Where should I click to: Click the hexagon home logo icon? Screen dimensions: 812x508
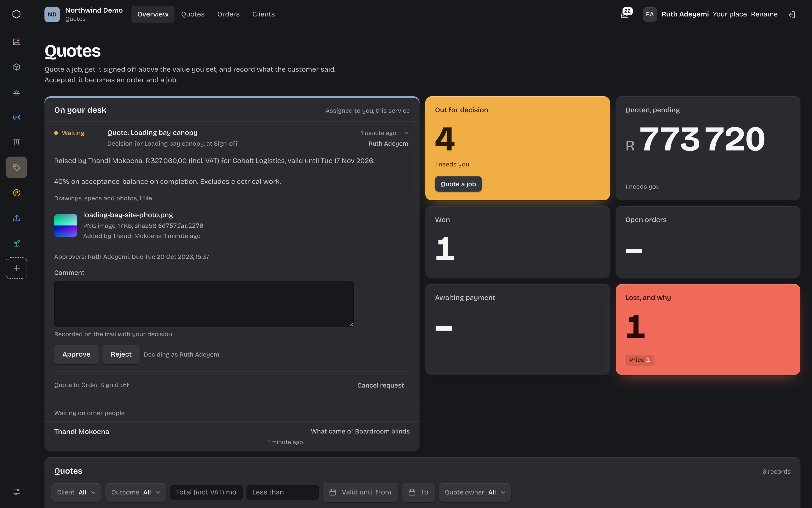pyautogui.click(x=16, y=14)
